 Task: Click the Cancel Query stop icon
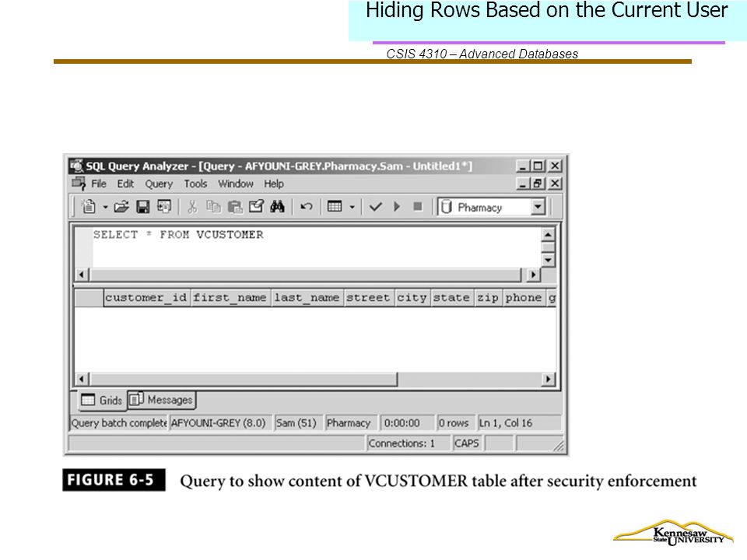pos(418,207)
